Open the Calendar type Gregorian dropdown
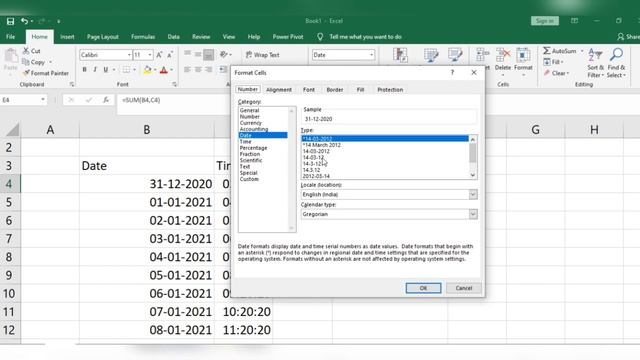This screenshot has height=360, width=640. click(x=473, y=214)
